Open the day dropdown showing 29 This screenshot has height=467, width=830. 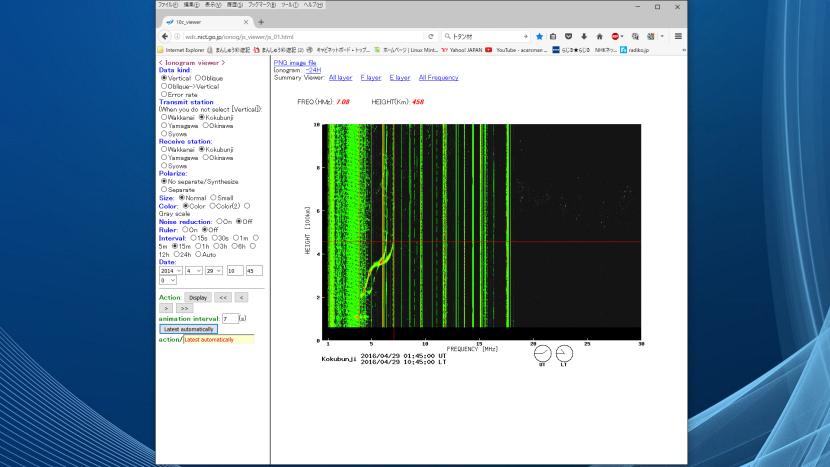tap(212, 270)
